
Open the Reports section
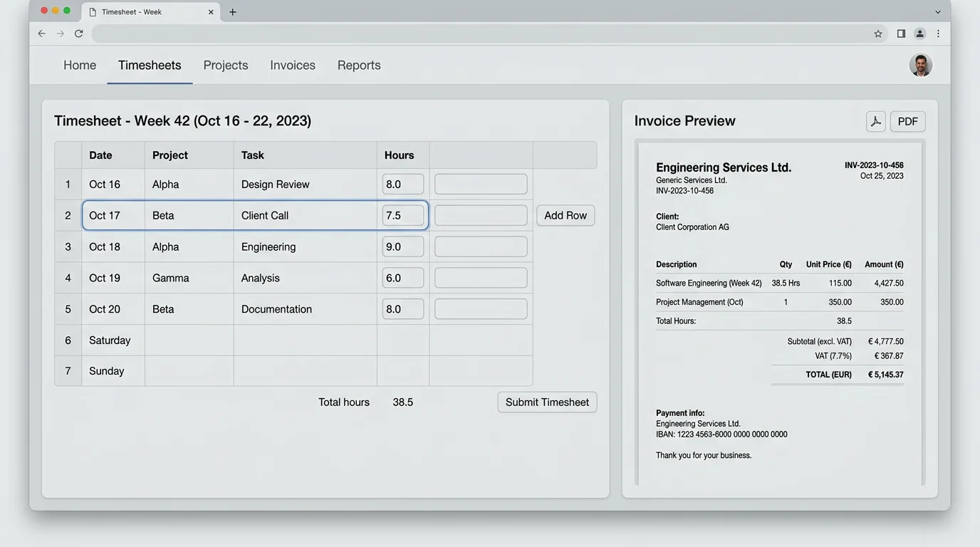point(359,65)
